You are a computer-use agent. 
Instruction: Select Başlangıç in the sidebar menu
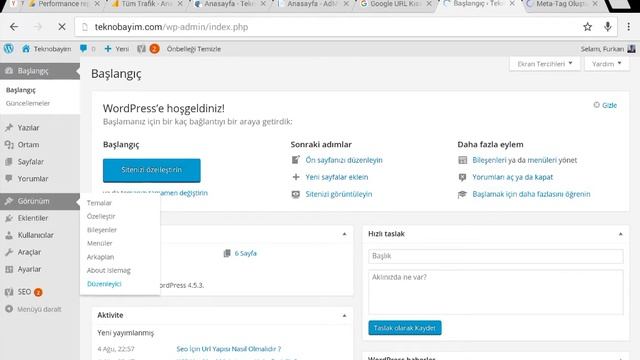(40, 71)
